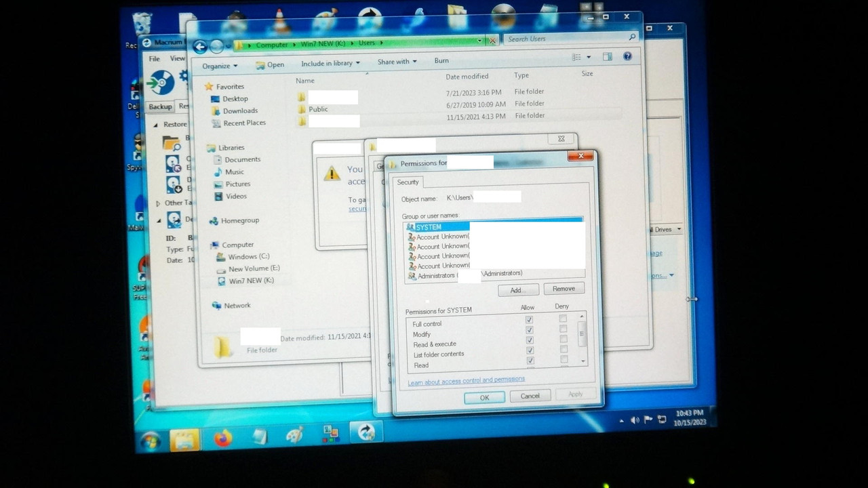Viewport: 868px width, 488px height.
Task: Toggle Allow checkbox for Read & execute
Action: (530, 340)
